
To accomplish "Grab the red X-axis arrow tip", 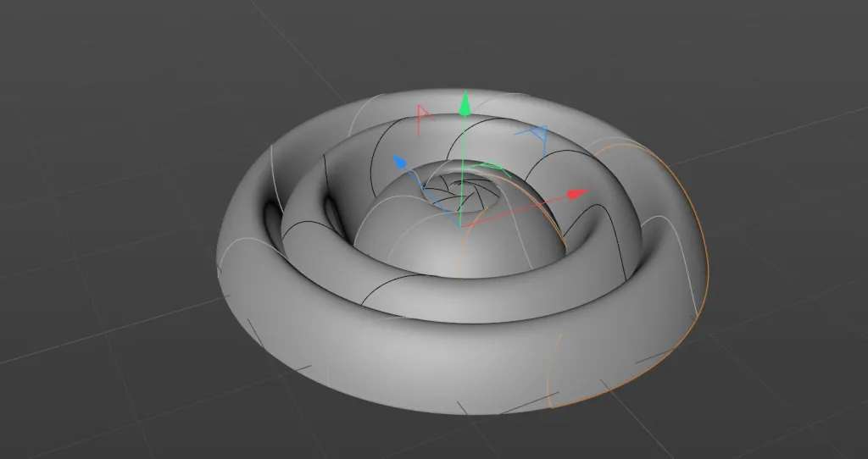I will (577, 194).
